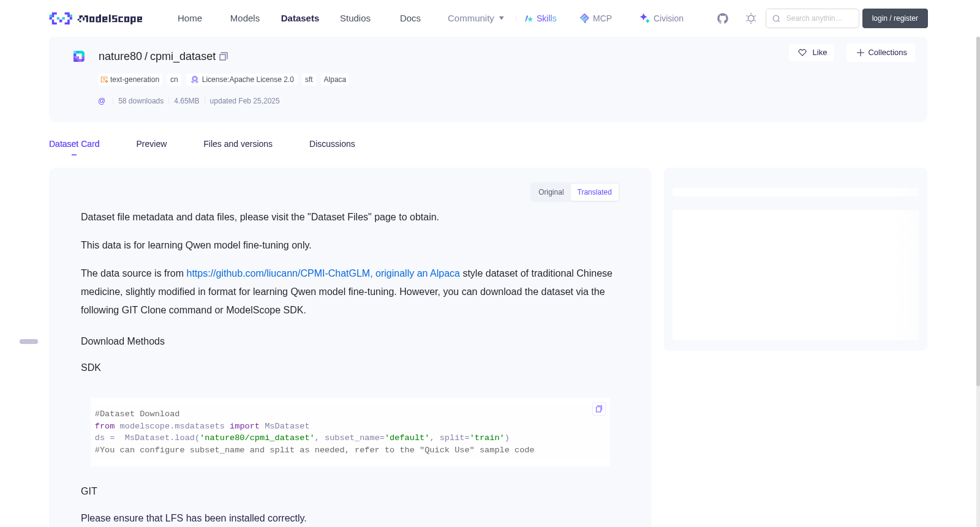Click the MsDataset.load code line

coord(302,438)
